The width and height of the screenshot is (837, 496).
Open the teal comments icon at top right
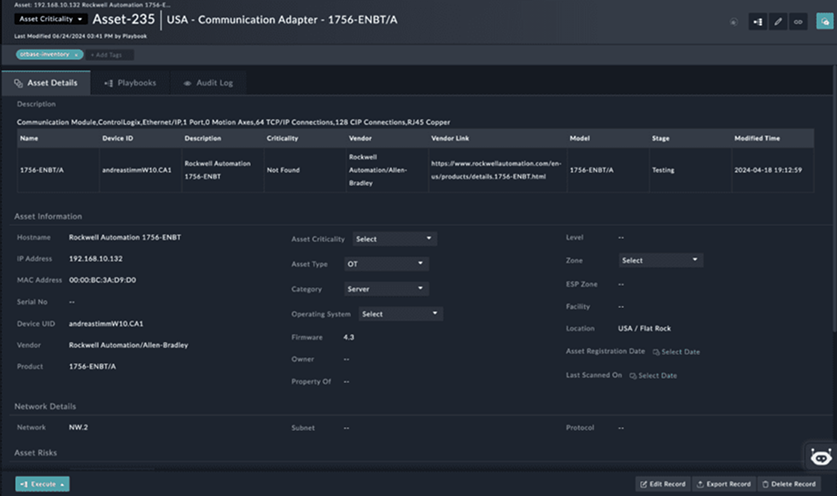(824, 21)
